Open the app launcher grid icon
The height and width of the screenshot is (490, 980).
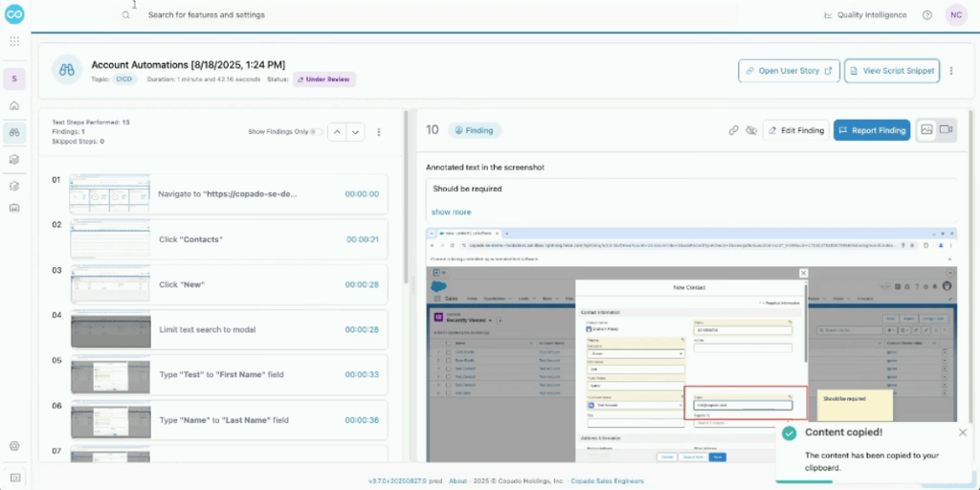click(x=14, y=41)
